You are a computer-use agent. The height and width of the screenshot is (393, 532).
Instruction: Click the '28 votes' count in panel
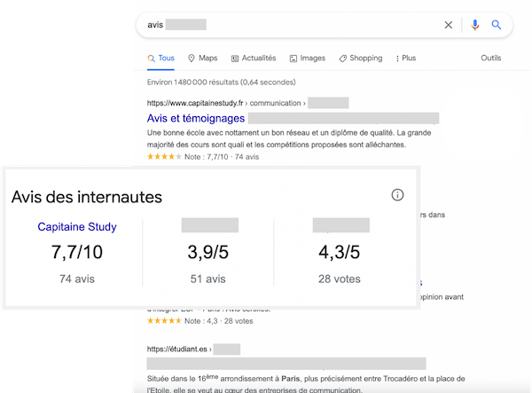(x=340, y=279)
